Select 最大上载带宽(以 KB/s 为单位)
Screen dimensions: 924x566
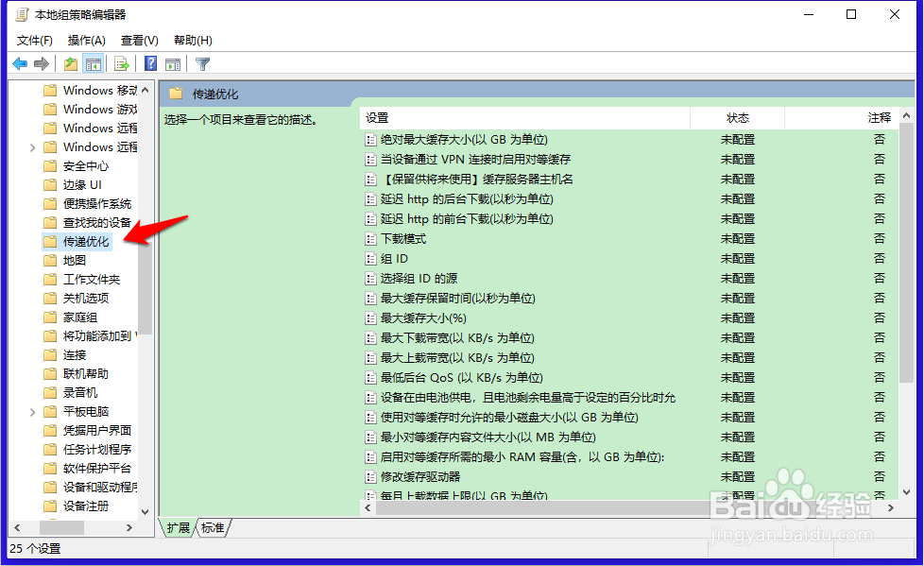(x=457, y=358)
